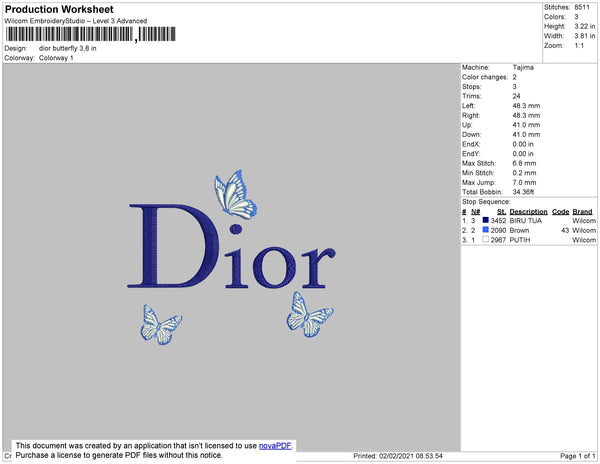Click the code value '43'
600x464 pixels.
pos(565,230)
